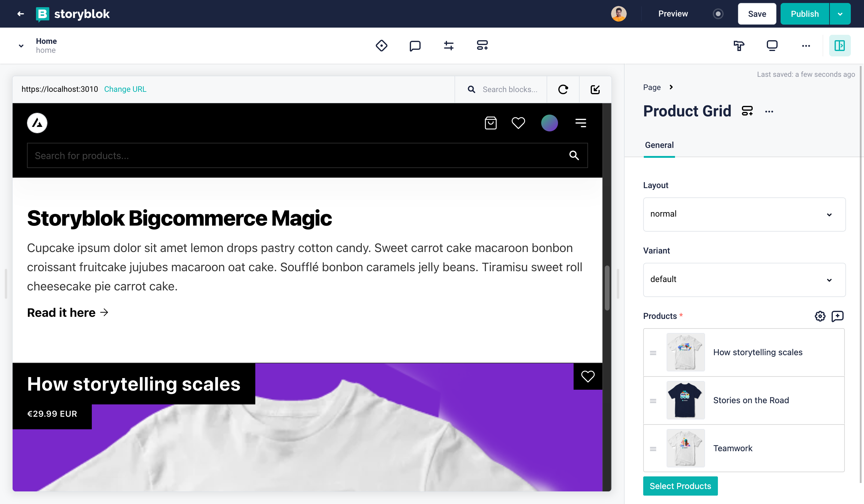Click the Storyblok Bigcommerce Magic heading
The height and width of the screenshot is (504, 864).
(179, 218)
